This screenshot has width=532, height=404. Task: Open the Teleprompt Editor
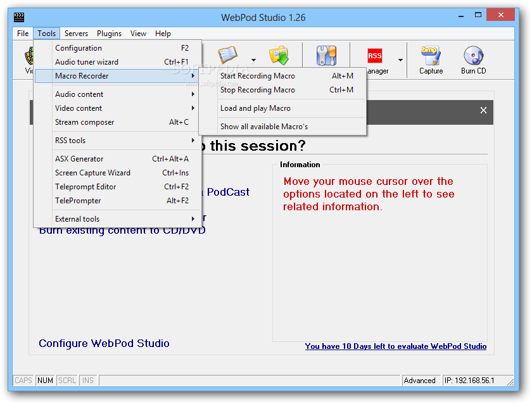click(x=117, y=187)
